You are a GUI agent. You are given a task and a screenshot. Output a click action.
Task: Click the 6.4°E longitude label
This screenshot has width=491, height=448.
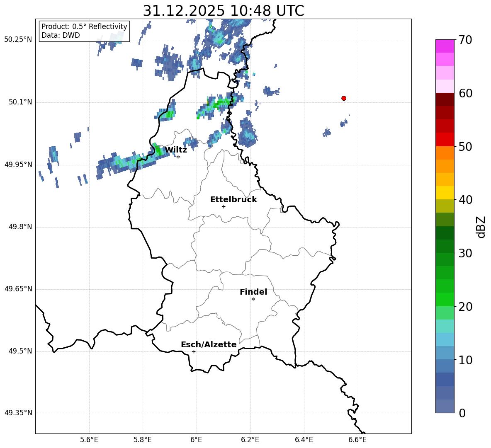click(304, 440)
